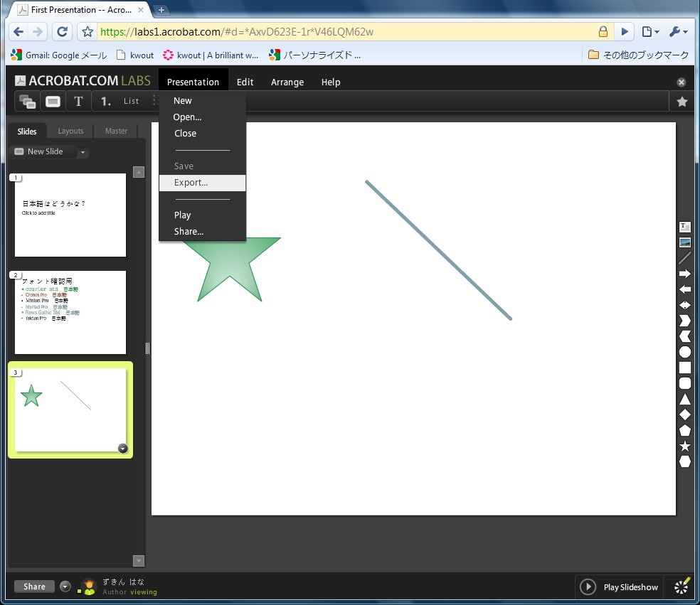Choose Open... from the menu
700x605 pixels.
click(x=202, y=117)
